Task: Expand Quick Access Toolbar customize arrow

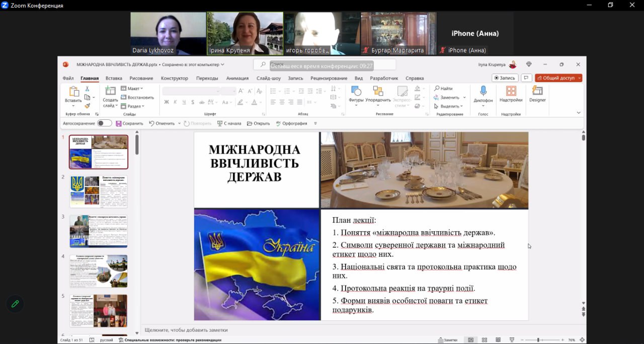Action: (x=315, y=123)
